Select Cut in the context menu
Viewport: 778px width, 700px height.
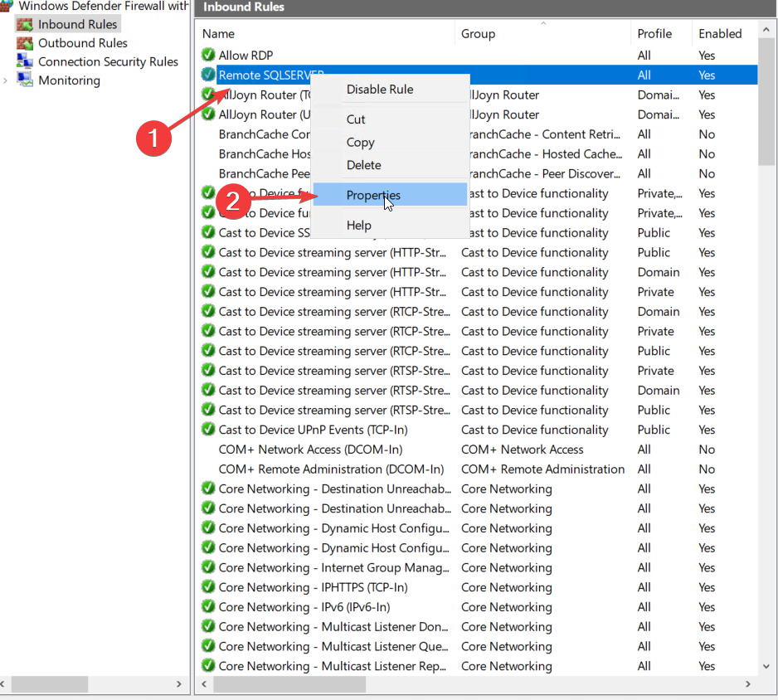356,119
